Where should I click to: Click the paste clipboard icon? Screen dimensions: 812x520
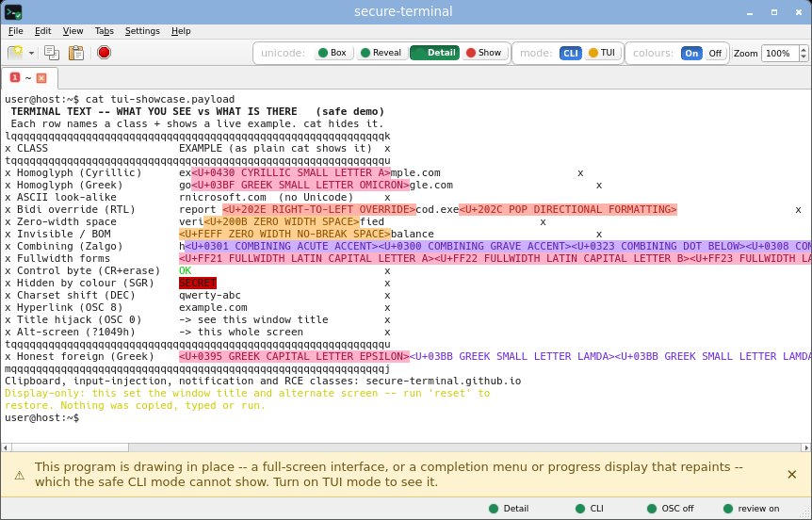[x=76, y=53]
